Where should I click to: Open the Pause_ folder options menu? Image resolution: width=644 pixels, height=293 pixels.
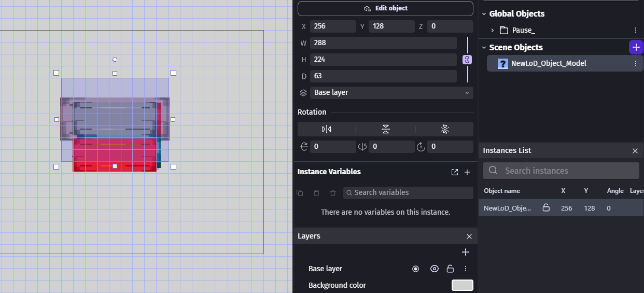636,30
